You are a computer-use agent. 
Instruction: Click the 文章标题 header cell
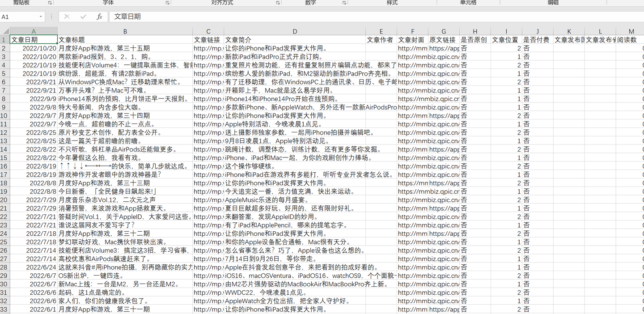coord(125,40)
